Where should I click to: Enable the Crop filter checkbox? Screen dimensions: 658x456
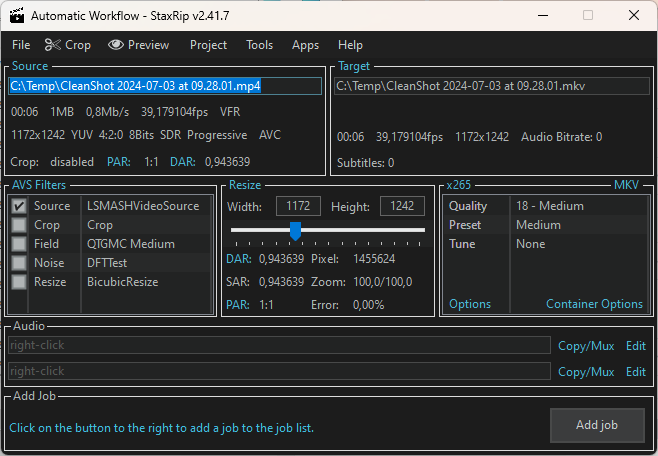coord(19,225)
